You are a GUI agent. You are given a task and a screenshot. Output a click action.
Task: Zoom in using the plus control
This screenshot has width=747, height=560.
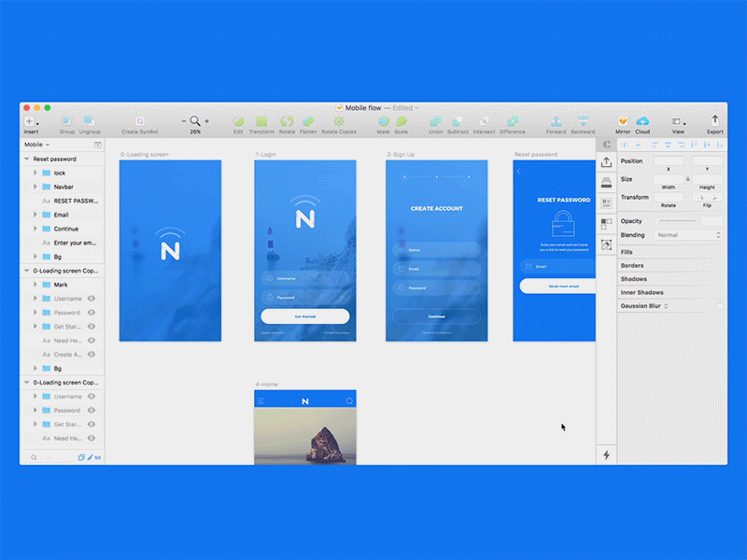pos(207,121)
